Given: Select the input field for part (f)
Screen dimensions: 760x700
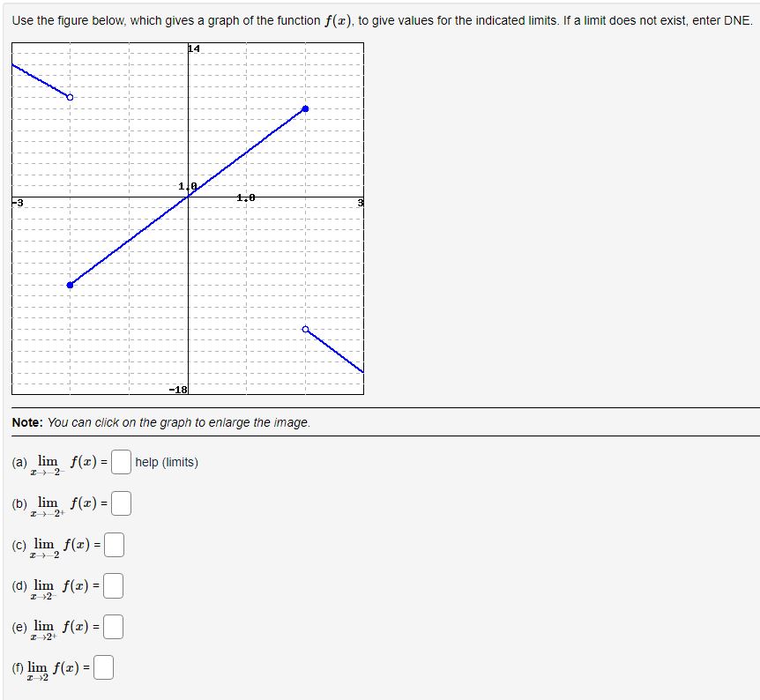Looking at the screenshot, I should [x=103, y=667].
